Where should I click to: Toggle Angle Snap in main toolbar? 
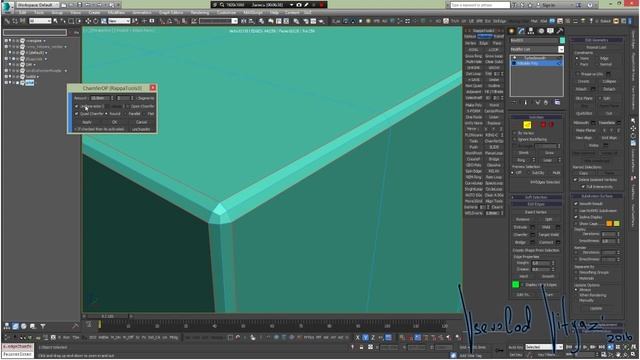coord(170,20)
